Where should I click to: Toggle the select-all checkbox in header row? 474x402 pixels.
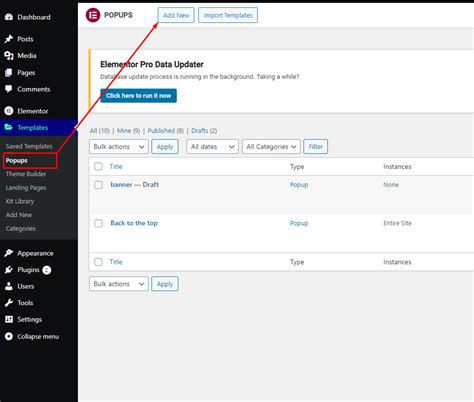click(98, 166)
